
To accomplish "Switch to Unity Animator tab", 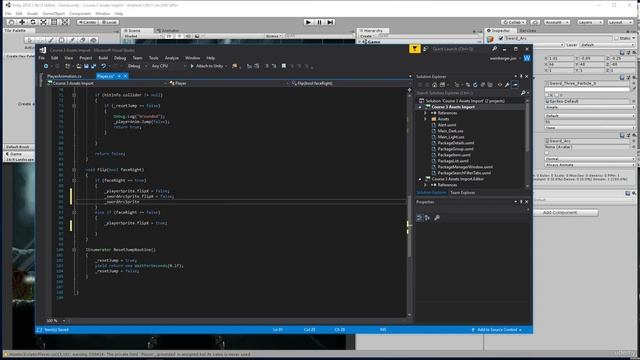I will (x=169, y=31).
